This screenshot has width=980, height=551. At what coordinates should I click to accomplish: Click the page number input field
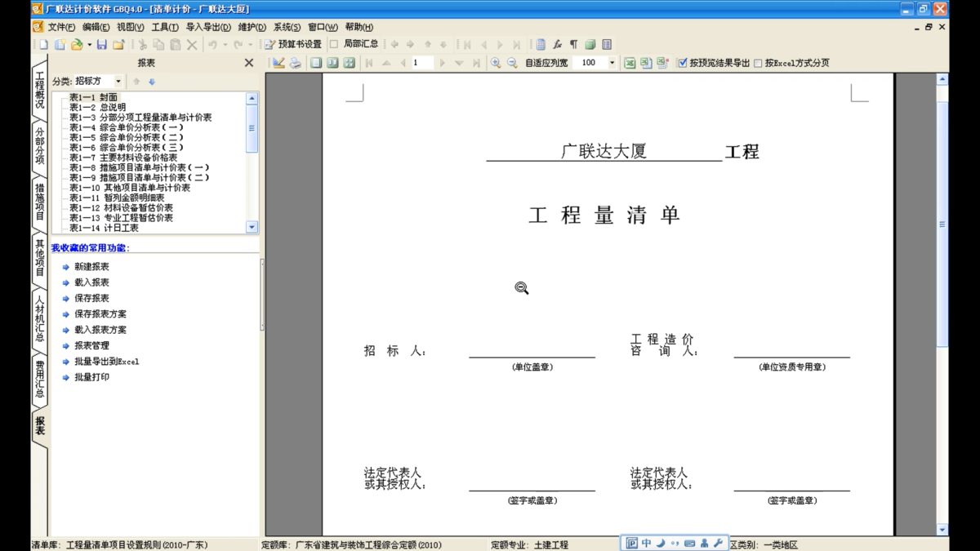click(421, 63)
